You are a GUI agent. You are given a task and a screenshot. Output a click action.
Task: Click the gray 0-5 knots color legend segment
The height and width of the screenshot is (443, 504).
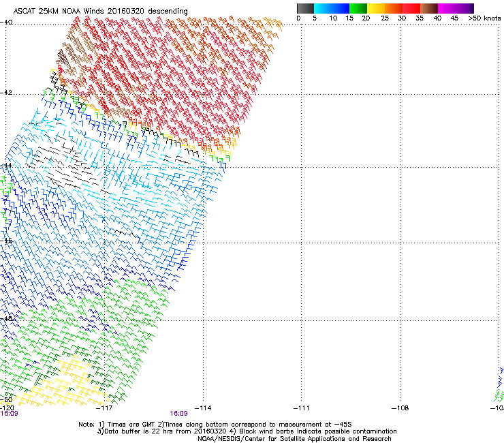pyautogui.click(x=305, y=8)
